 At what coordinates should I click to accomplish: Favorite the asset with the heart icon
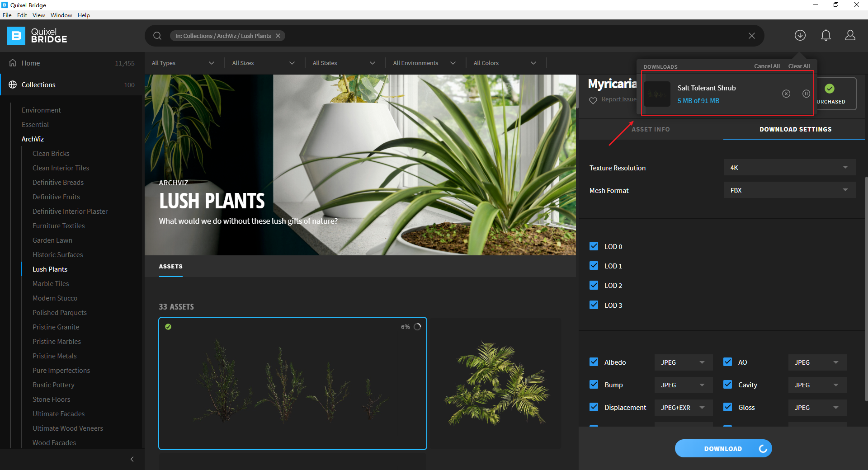click(593, 100)
